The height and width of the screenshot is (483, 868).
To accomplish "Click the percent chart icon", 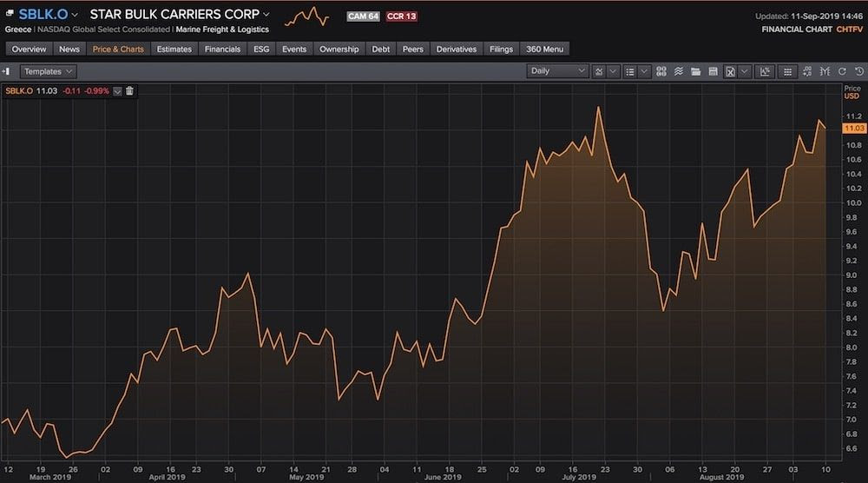I will (765, 71).
